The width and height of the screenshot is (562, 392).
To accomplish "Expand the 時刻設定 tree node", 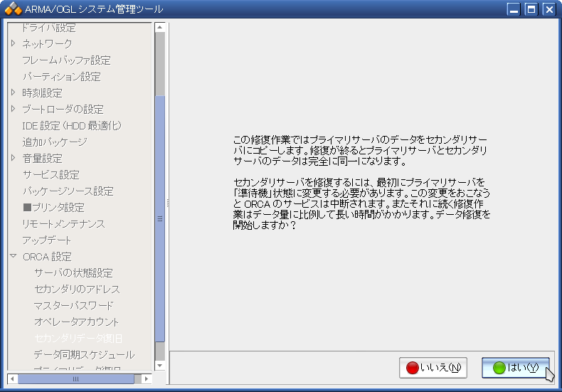I will pos(13,92).
